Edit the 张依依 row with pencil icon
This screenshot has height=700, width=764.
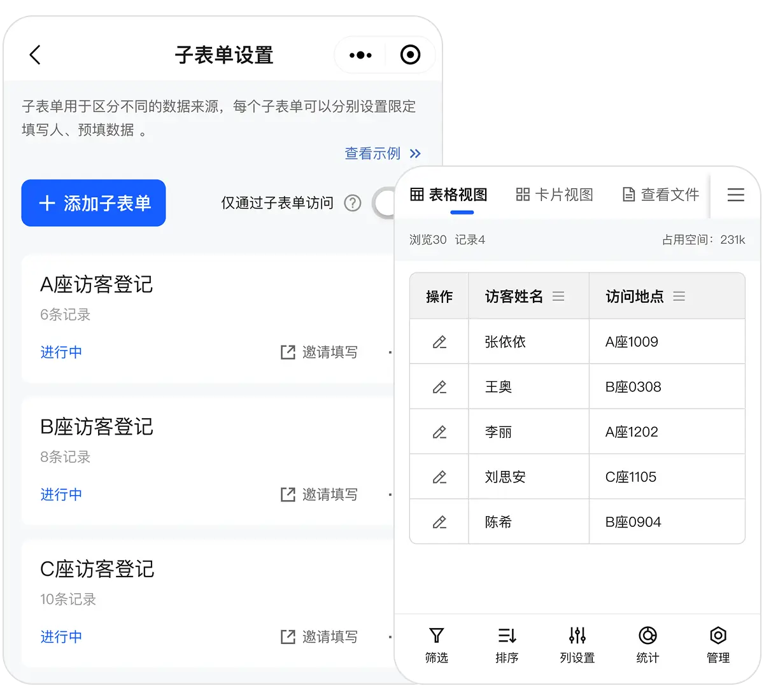[439, 342]
